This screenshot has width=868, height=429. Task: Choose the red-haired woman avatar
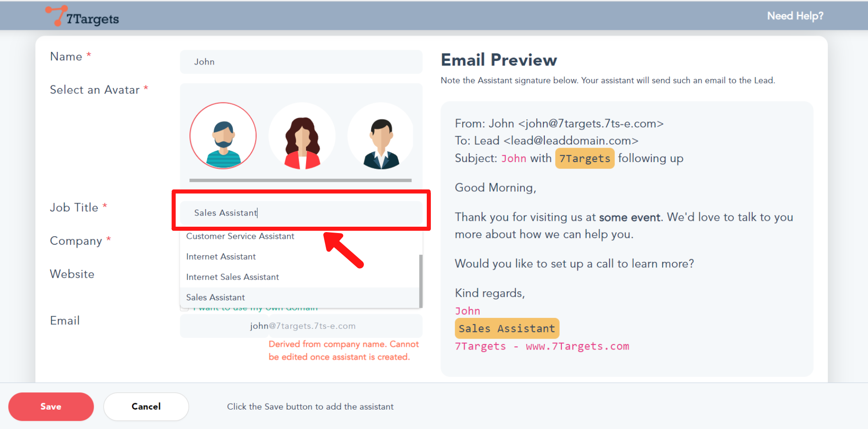click(x=302, y=136)
